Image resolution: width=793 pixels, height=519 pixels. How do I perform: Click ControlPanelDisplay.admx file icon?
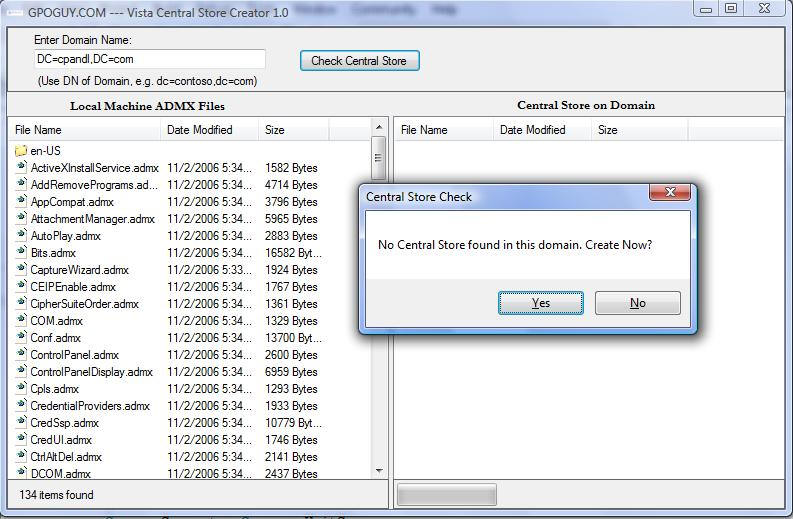click(21, 371)
